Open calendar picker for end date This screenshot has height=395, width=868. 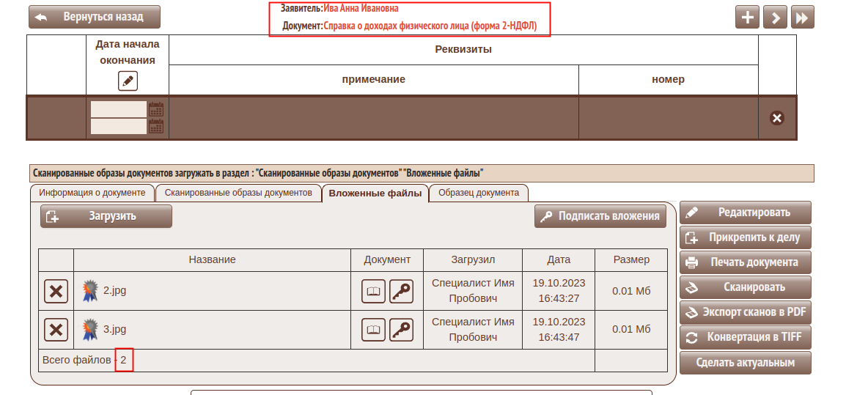pos(156,126)
